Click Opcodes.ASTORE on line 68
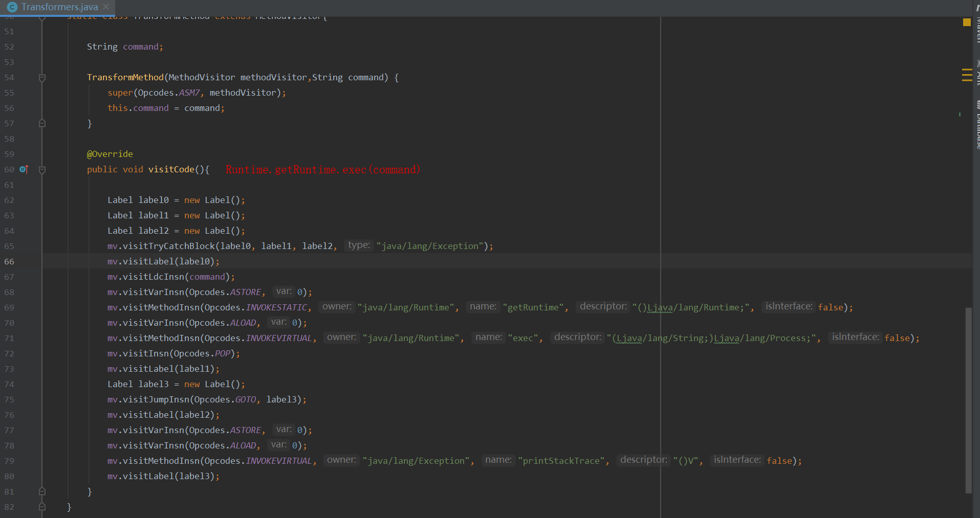 tap(225, 292)
